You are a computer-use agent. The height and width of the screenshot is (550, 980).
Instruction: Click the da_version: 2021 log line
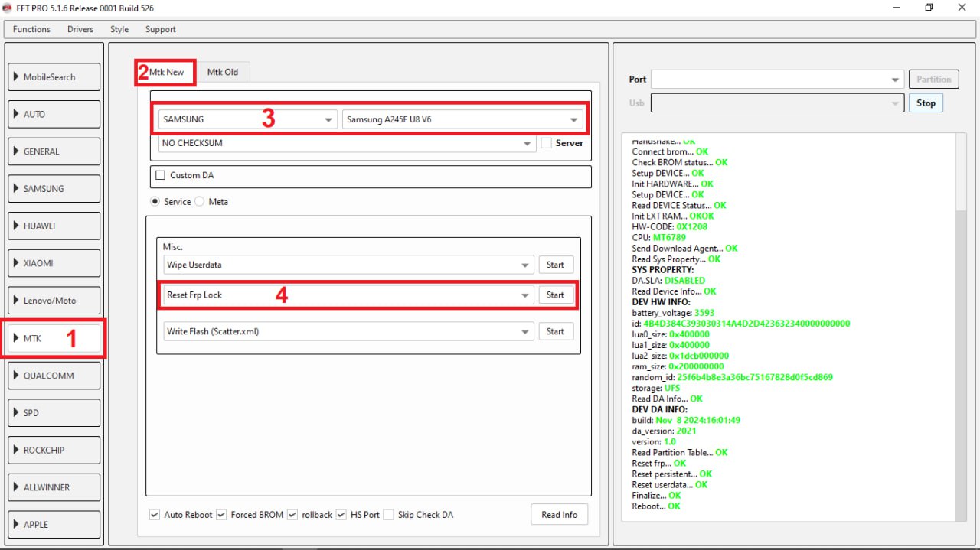(665, 431)
